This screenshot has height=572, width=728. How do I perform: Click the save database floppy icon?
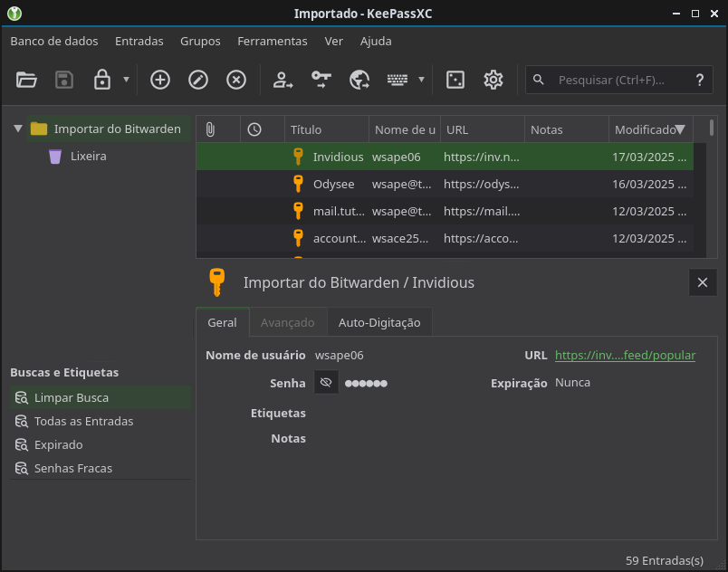64,80
